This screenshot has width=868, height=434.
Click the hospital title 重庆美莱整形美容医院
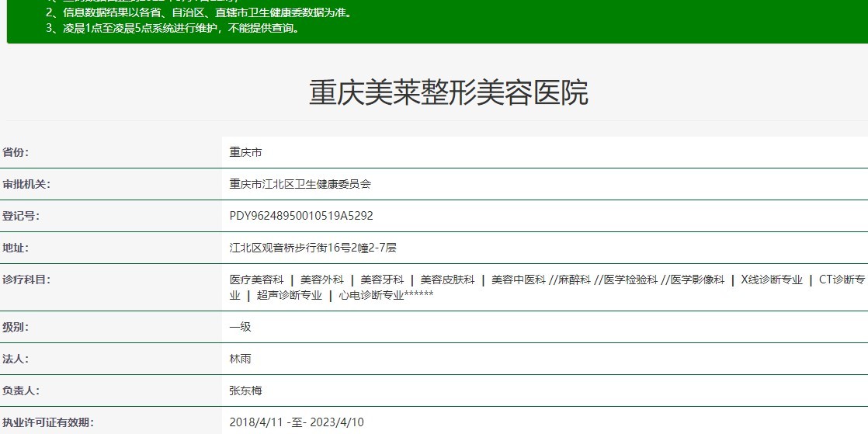(449, 92)
